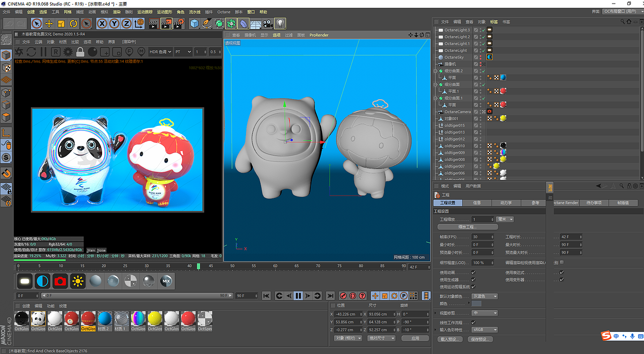
Task: Add a cube primitive object
Action: coord(195,23)
